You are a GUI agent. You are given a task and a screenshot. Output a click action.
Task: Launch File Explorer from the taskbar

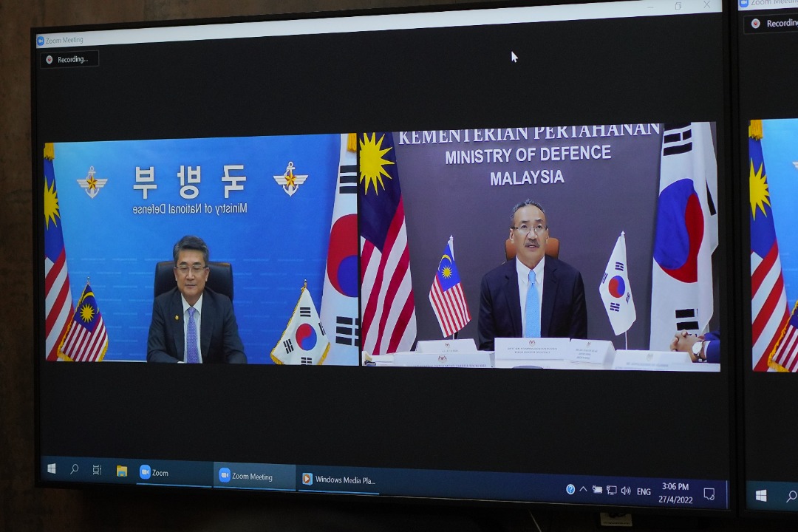point(122,471)
